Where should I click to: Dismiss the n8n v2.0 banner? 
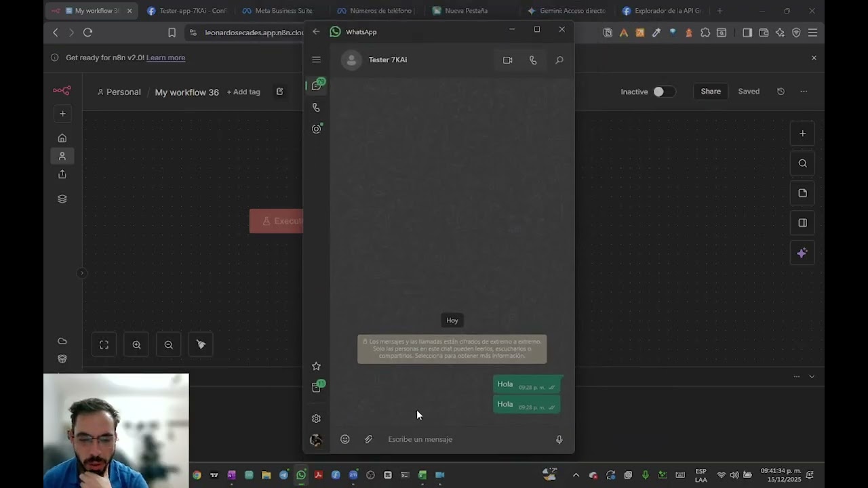814,58
